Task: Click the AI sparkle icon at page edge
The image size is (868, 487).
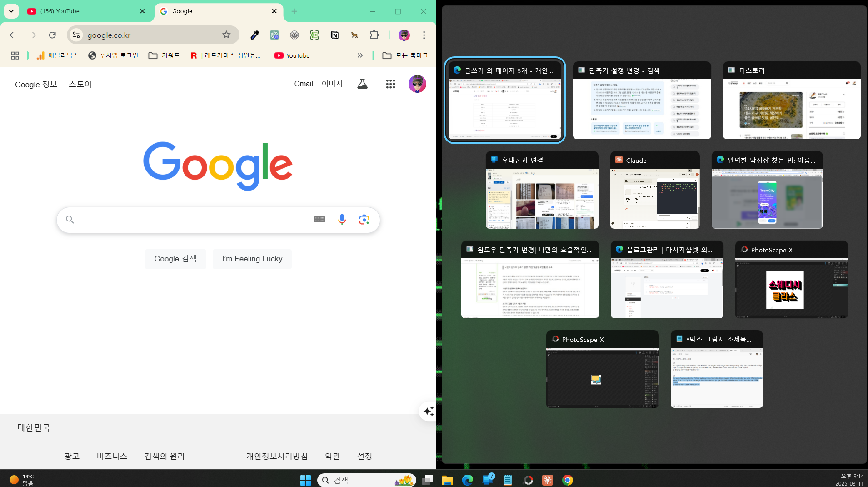Action: pos(428,412)
